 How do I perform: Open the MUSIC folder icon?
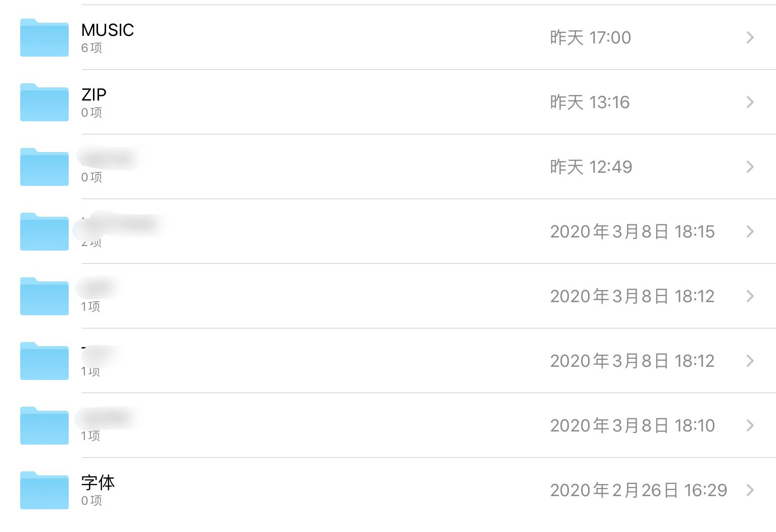pyautogui.click(x=44, y=37)
